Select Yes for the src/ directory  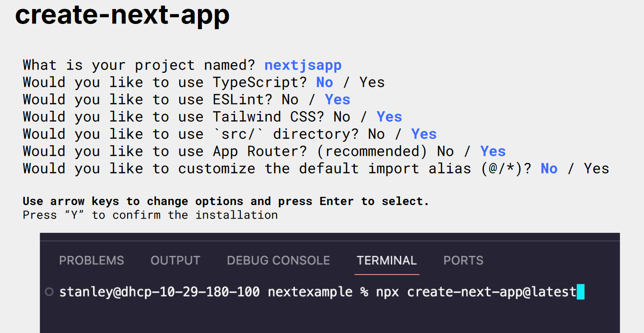[x=424, y=134]
